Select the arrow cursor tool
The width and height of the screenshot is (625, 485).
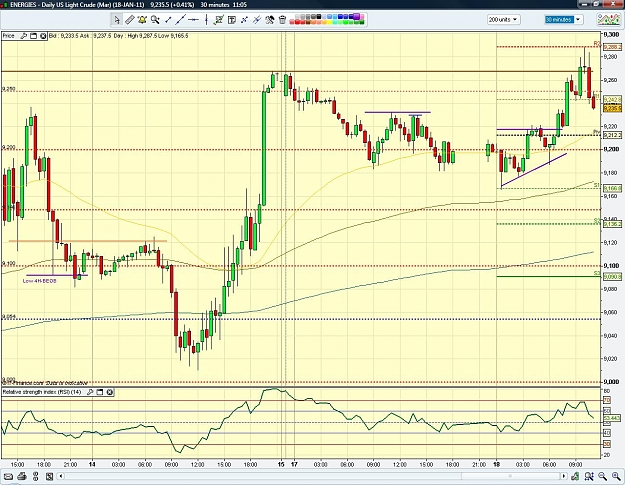coord(116,20)
